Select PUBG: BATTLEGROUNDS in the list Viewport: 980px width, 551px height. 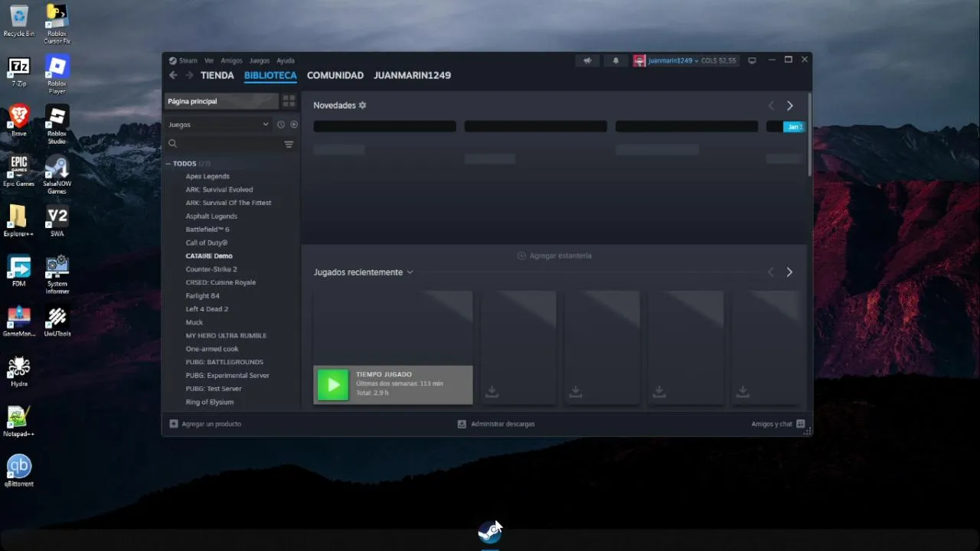point(224,362)
